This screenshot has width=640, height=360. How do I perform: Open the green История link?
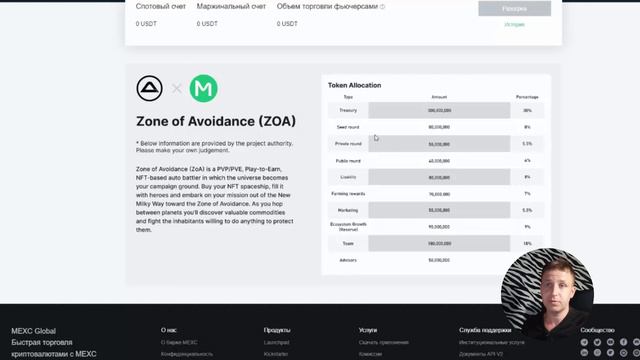(514, 24)
